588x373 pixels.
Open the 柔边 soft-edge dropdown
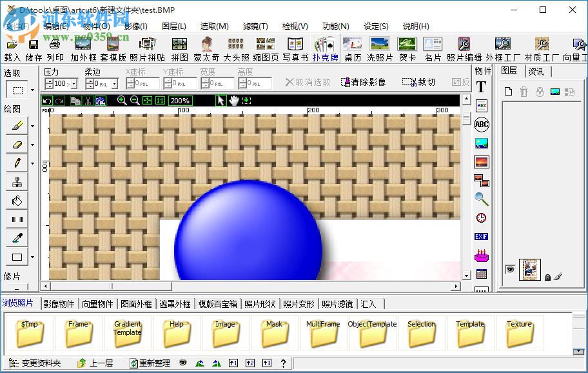pos(113,83)
